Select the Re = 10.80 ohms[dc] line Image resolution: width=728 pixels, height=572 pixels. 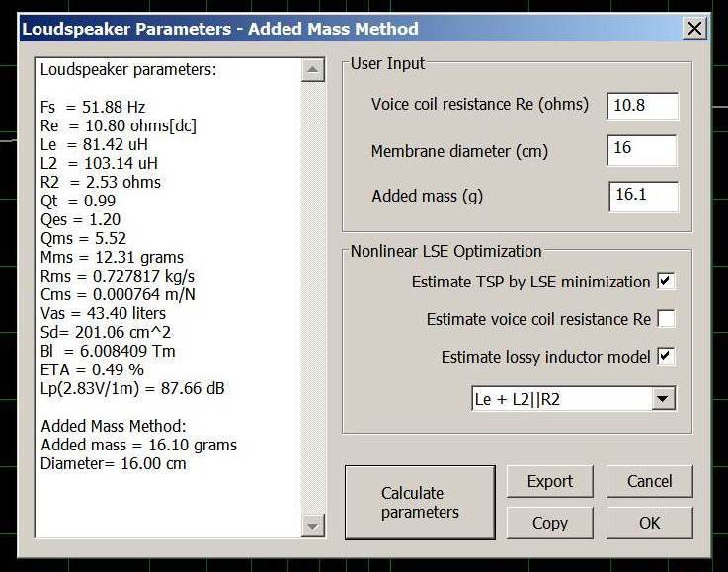[x=119, y=125]
